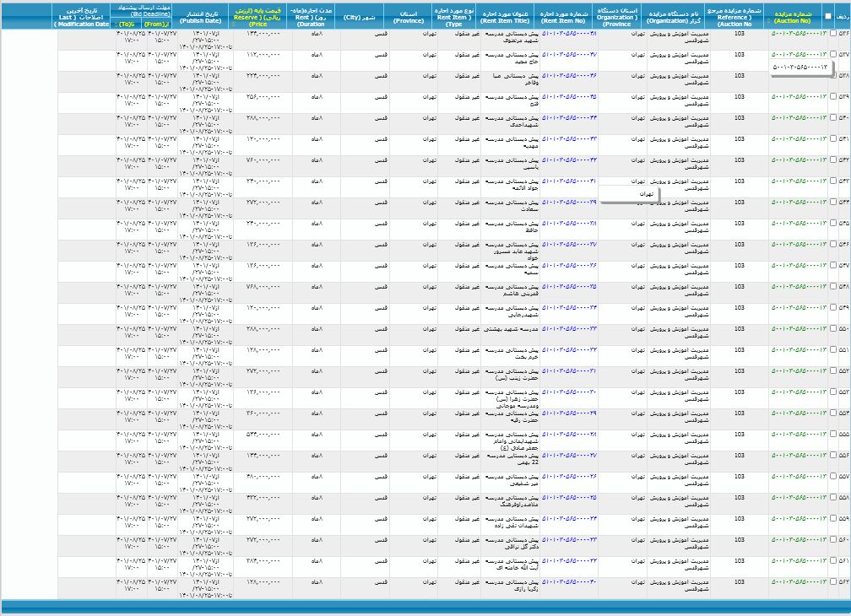The height and width of the screenshot is (616, 851).
Task: Open the rent item number link for حافظ school
Action: pos(569,223)
